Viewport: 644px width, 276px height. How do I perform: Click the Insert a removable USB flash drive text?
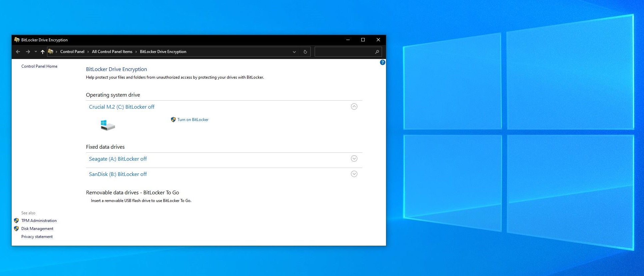(141, 201)
